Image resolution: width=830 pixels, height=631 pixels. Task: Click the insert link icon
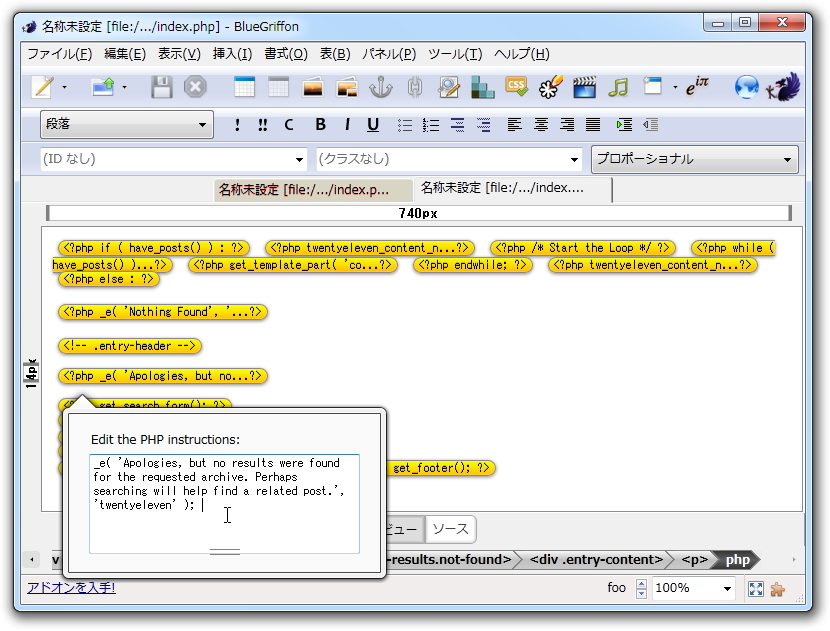pyautogui.click(x=414, y=88)
